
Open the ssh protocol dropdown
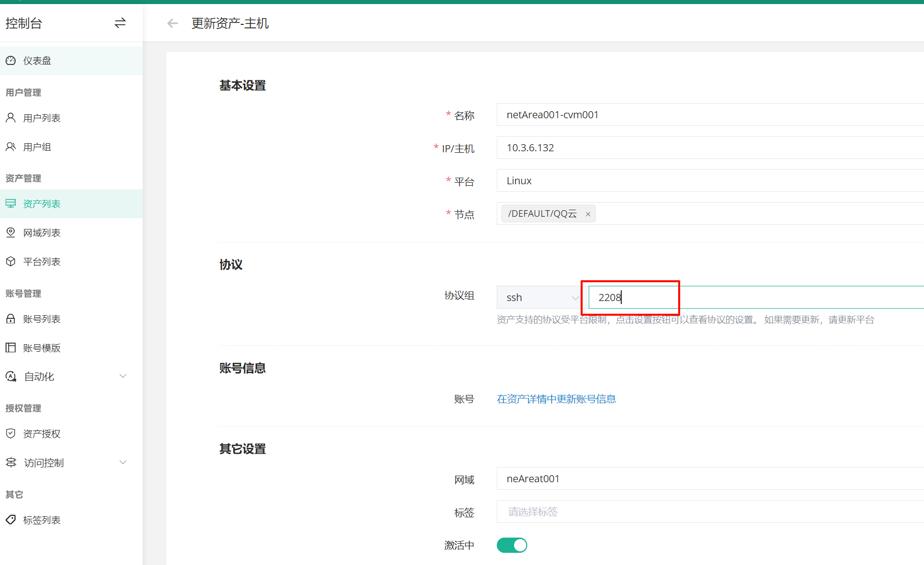pyautogui.click(x=538, y=297)
